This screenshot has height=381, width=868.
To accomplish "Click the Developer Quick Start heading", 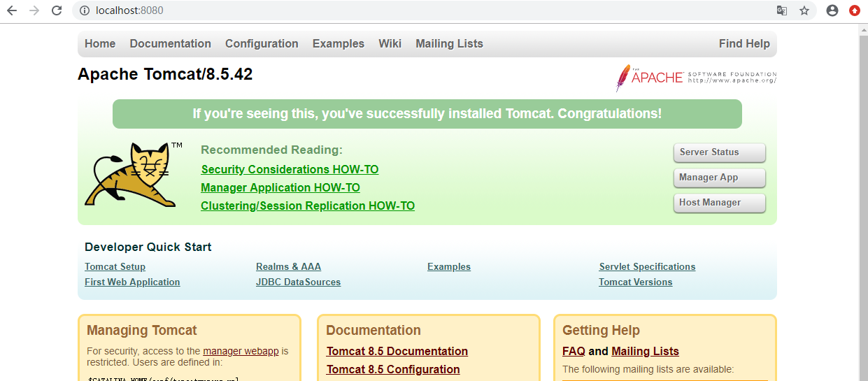I will [148, 247].
